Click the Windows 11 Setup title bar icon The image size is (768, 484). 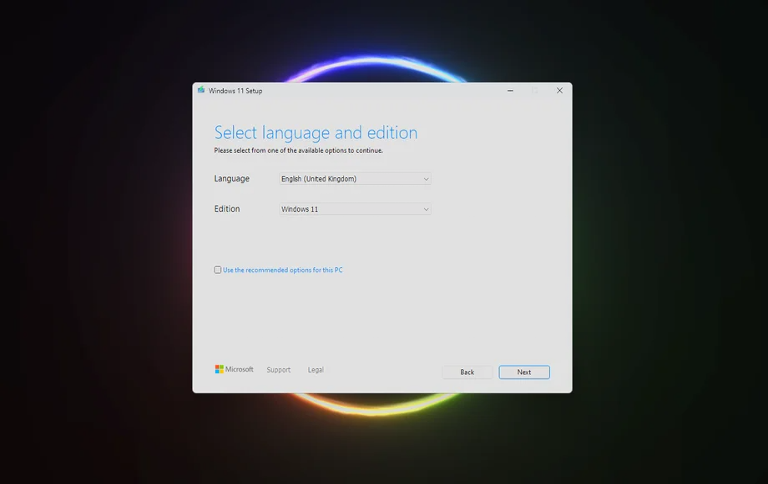coord(201,90)
